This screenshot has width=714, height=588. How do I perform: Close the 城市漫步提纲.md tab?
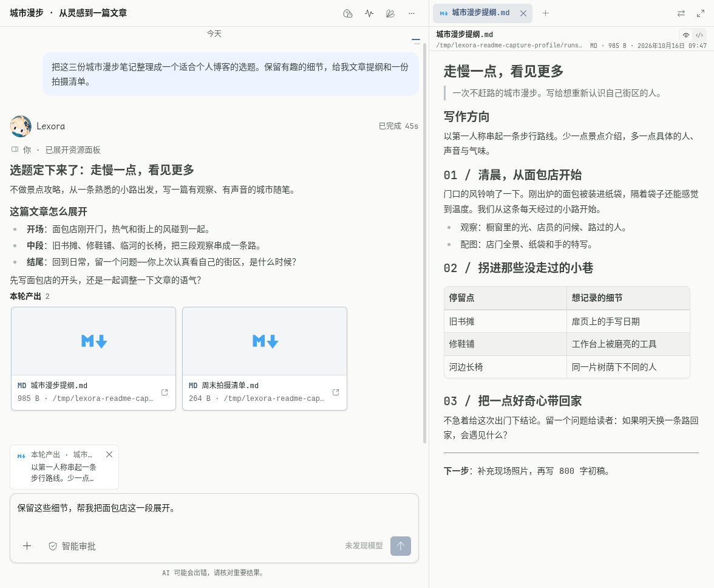click(x=523, y=13)
